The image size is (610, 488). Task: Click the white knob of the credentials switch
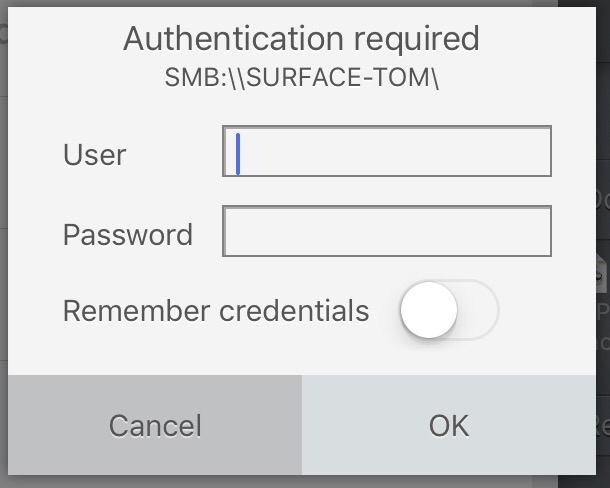429,311
